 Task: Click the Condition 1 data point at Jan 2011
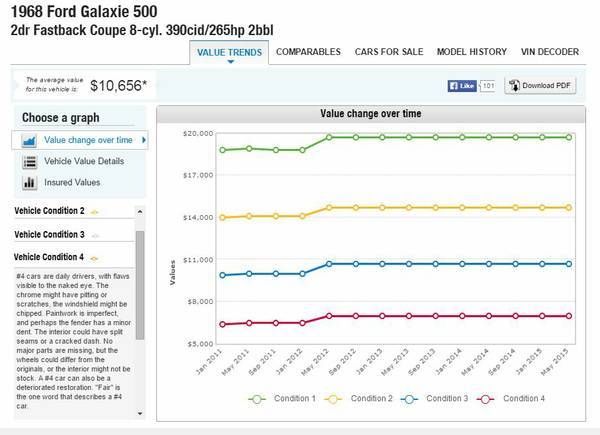point(222,150)
